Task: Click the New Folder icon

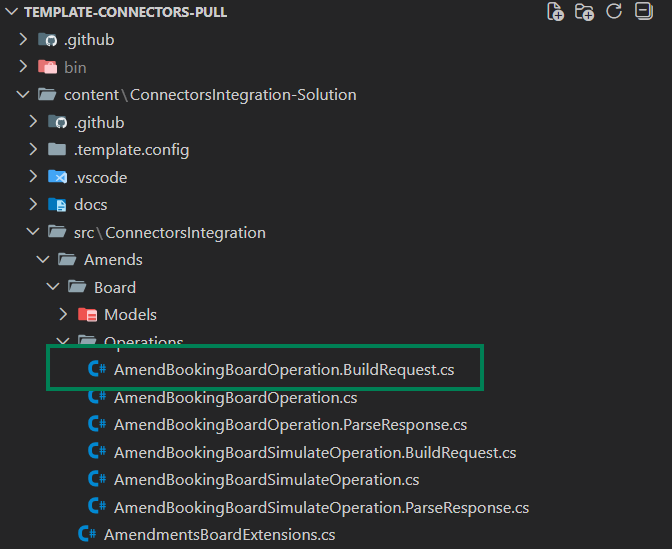Action: point(585,12)
